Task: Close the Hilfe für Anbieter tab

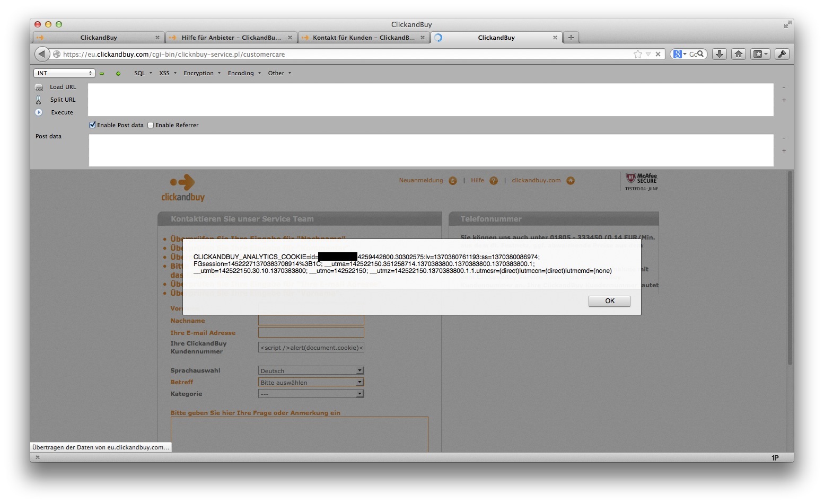Action: pos(290,38)
